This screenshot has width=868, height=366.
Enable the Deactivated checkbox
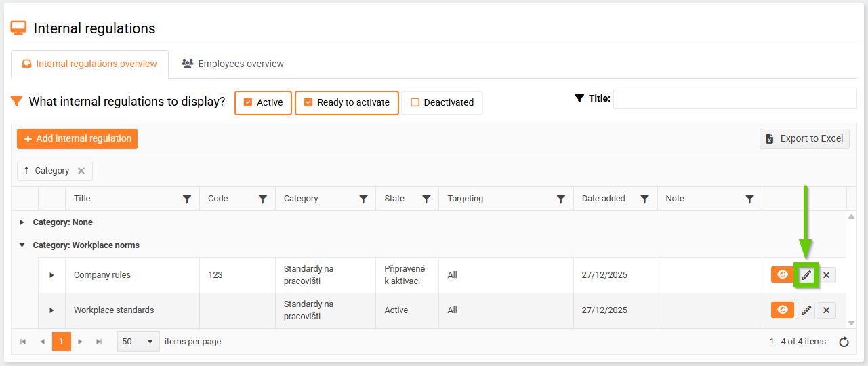(x=415, y=103)
